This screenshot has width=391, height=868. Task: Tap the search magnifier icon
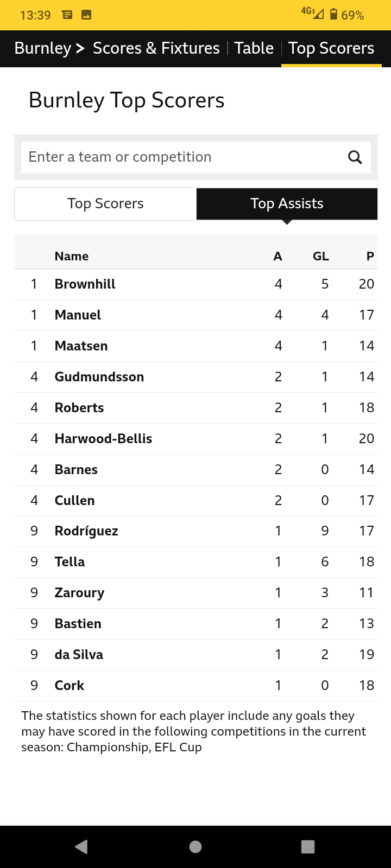click(x=355, y=157)
